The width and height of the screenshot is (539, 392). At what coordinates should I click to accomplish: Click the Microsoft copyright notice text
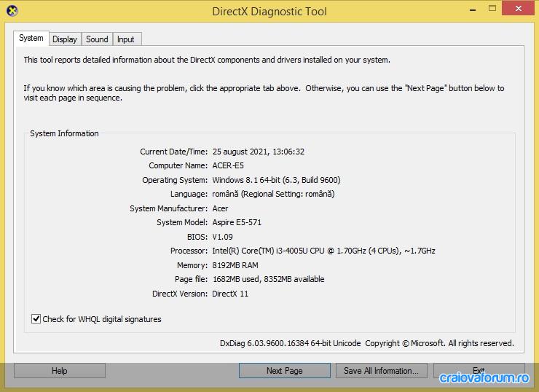[x=439, y=343]
